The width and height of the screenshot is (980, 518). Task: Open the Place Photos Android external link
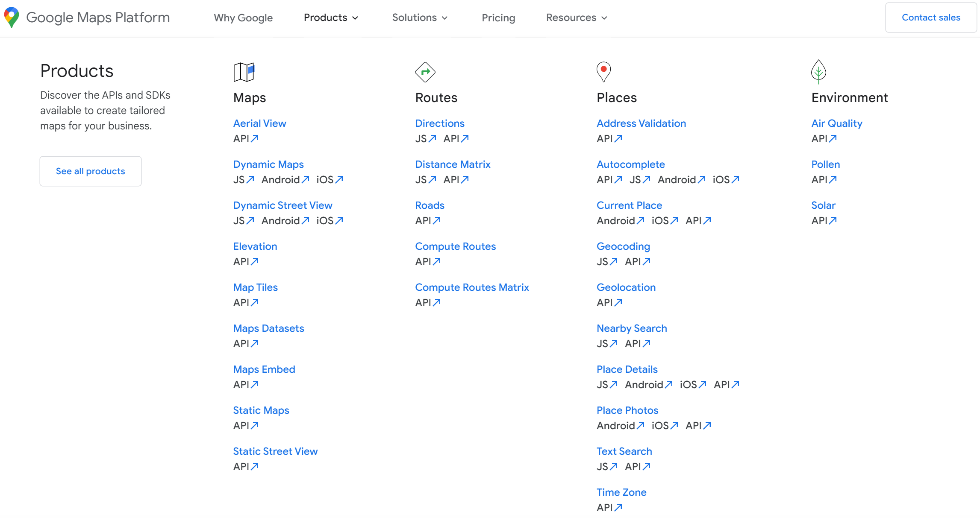(x=621, y=426)
